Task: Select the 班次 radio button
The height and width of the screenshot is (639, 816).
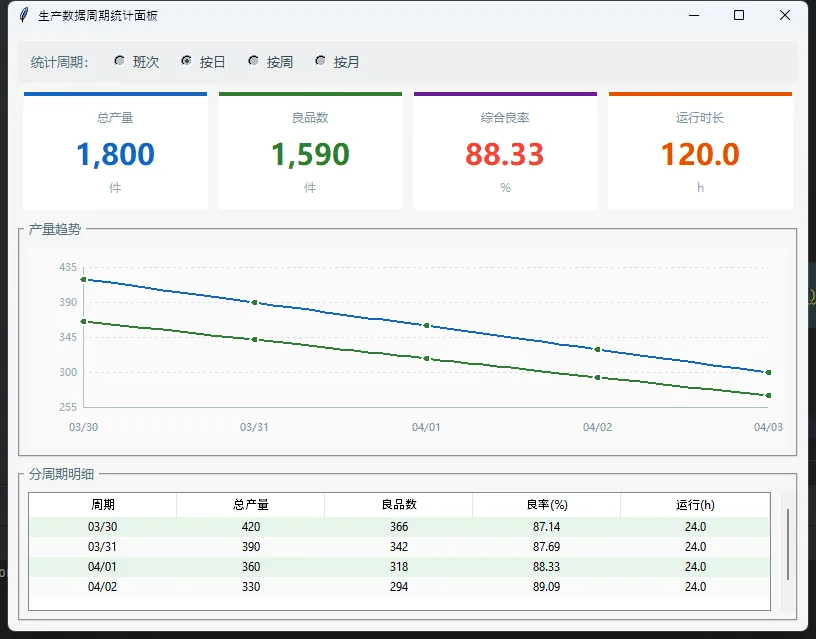Action: [121, 61]
